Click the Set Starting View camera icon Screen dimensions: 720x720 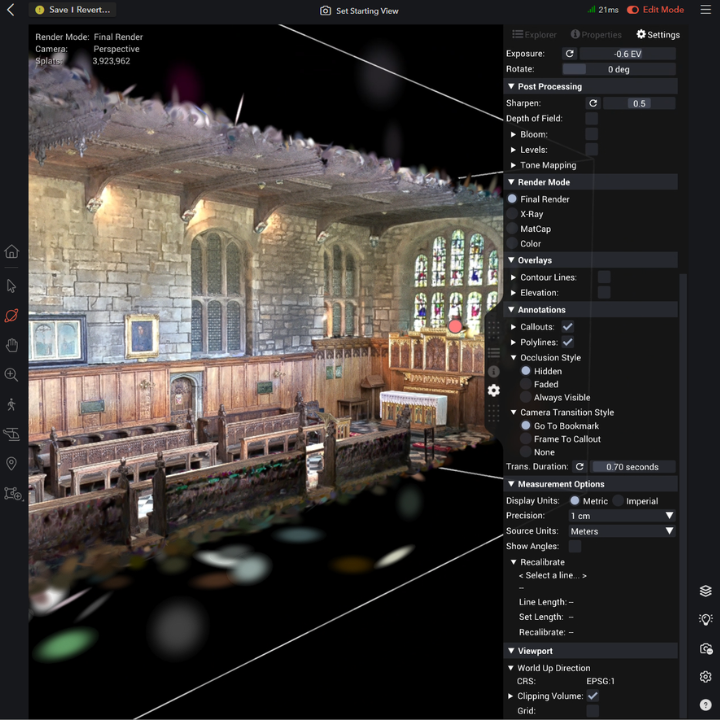tap(325, 11)
